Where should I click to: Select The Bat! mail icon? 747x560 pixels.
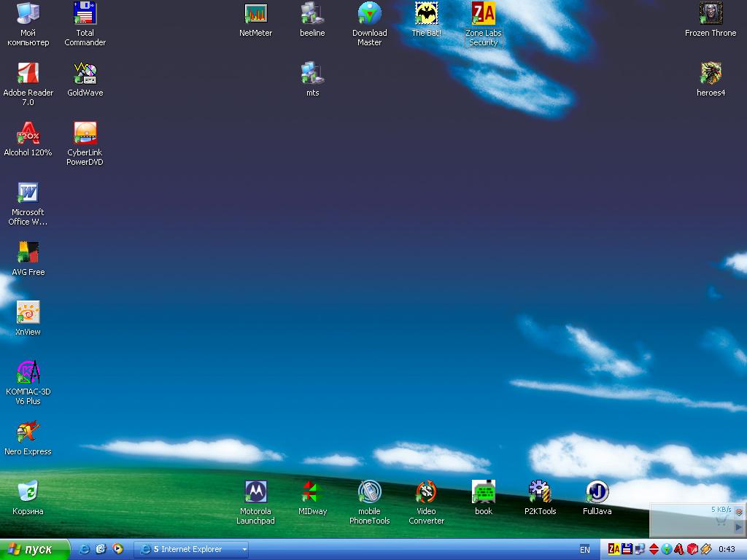[426, 20]
